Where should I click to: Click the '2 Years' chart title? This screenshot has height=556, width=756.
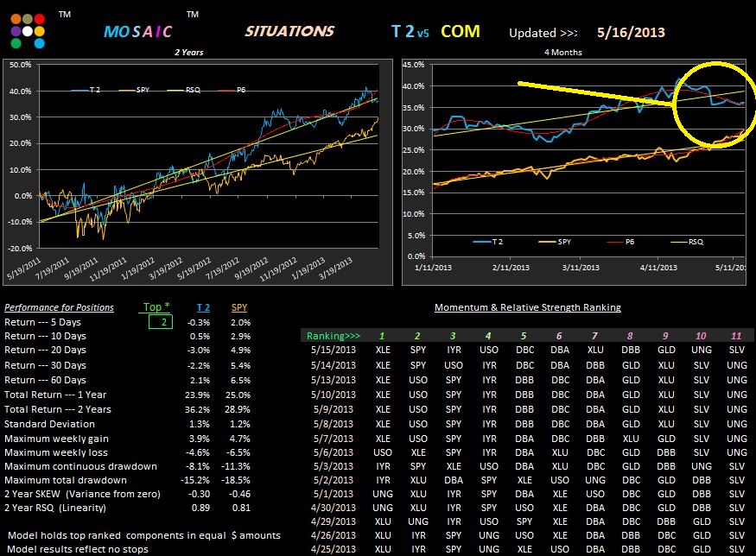point(188,52)
